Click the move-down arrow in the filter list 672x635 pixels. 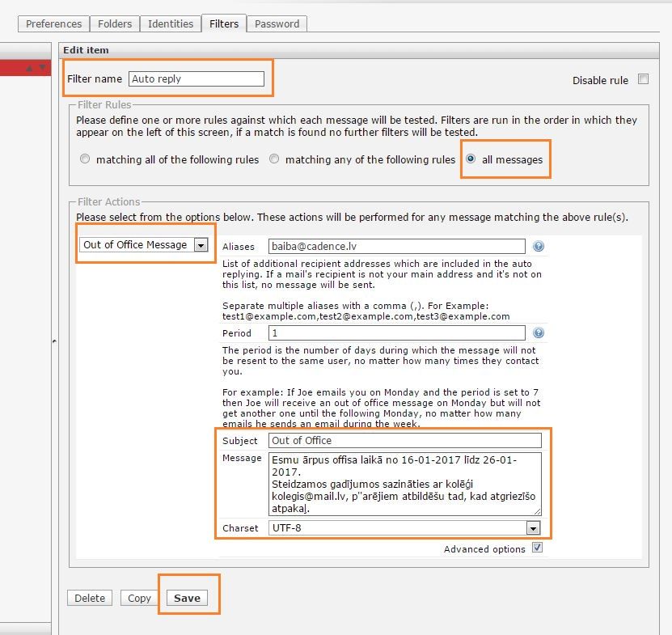(x=42, y=68)
